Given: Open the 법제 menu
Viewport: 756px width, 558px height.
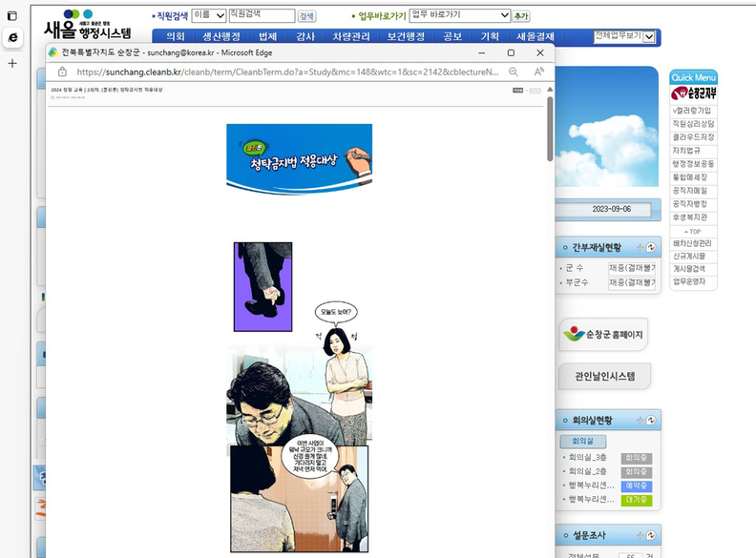Looking at the screenshot, I should coord(267,36).
